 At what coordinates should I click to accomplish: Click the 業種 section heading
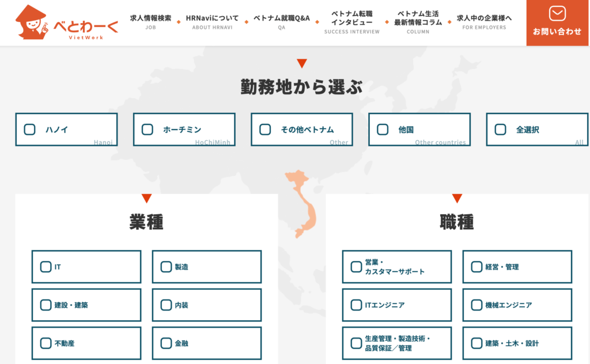tap(146, 222)
